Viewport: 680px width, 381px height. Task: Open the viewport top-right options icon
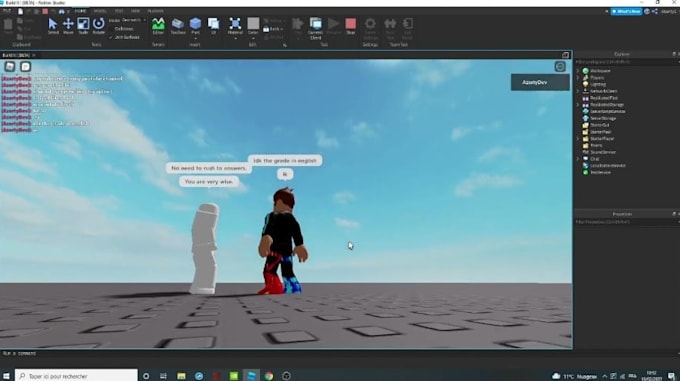pos(560,66)
